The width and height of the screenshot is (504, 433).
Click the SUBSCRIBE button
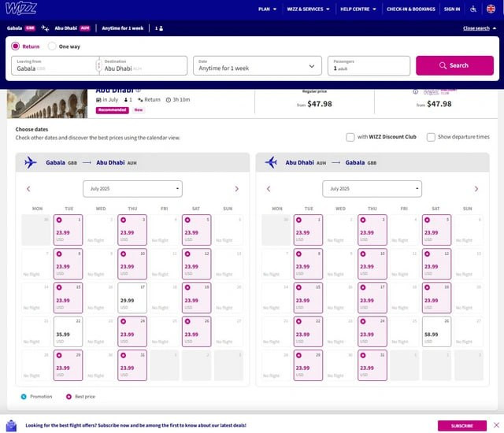click(462, 426)
